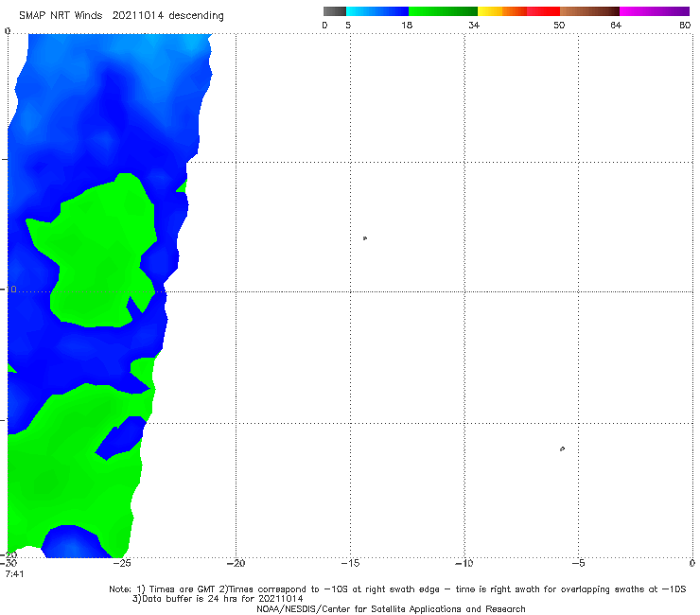The height and width of the screenshot is (615, 700).
Task: Click the green segment of the color bar
Action: pyautogui.click(x=443, y=11)
